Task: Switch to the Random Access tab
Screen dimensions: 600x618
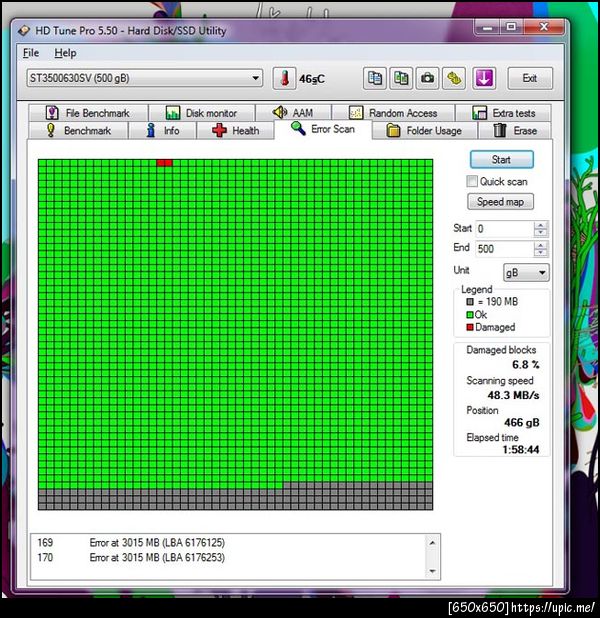Action: [393, 113]
